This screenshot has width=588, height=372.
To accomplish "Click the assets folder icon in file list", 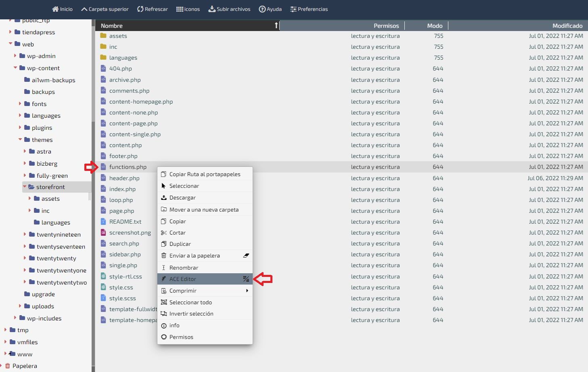I will pyautogui.click(x=103, y=35).
